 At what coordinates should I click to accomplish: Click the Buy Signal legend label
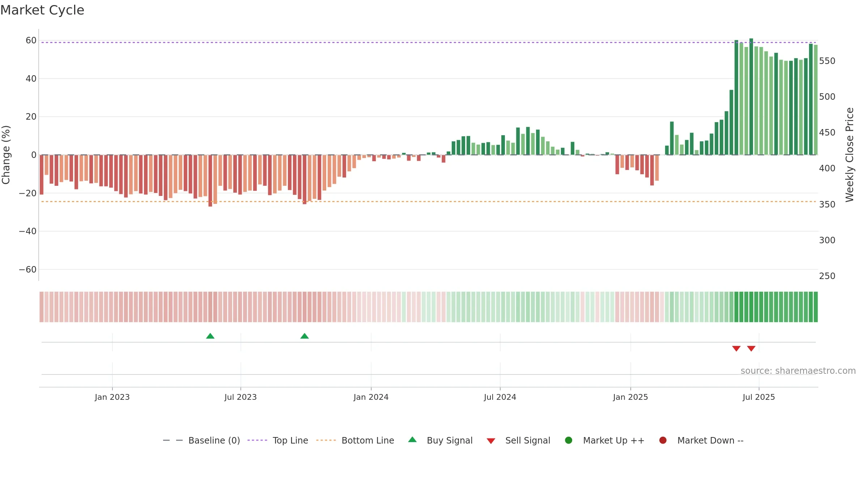coord(450,440)
